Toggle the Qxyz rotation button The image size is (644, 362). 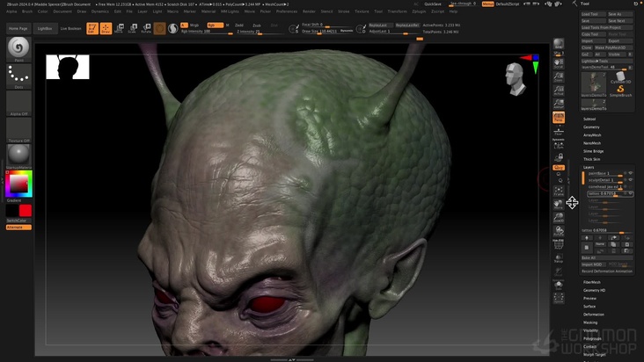click(x=559, y=168)
